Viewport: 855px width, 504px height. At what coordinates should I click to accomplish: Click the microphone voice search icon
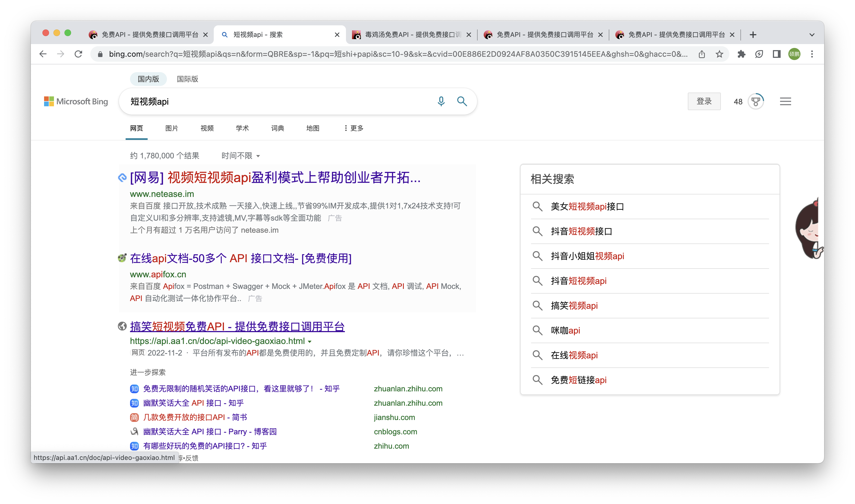(441, 101)
